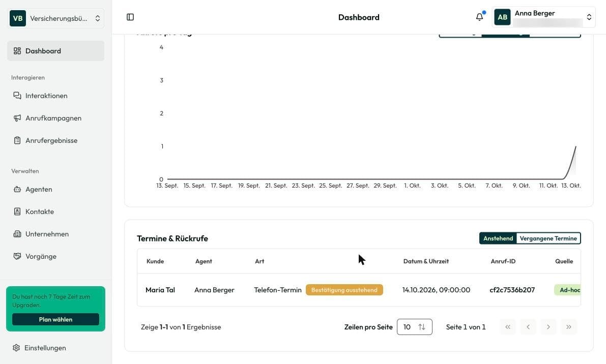Go to previous results page

click(528, 327)
